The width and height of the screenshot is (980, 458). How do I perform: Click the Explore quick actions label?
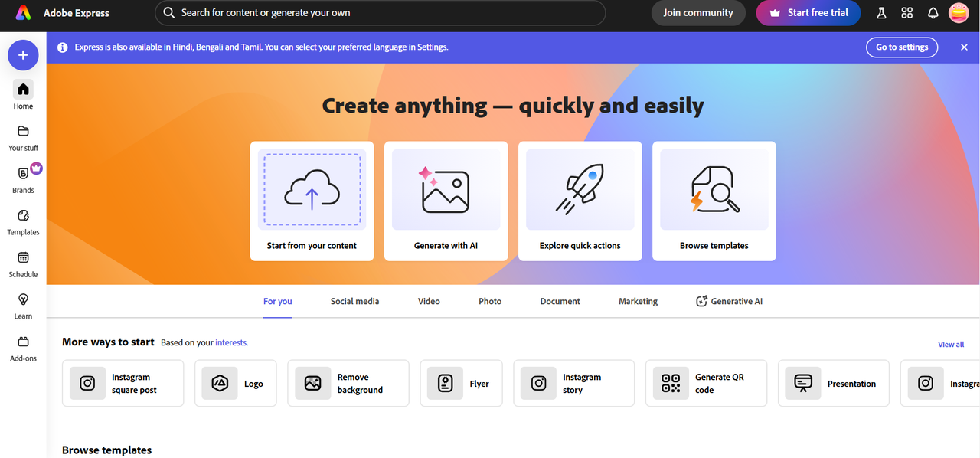coord(580,246)
